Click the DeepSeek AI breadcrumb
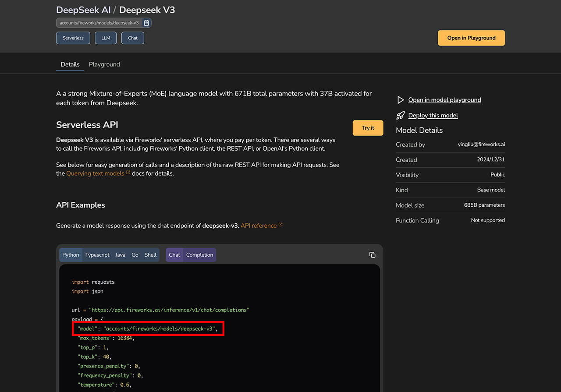Viewport: 561px width, 392px height. pyautogui.click(x=83, y=10)
